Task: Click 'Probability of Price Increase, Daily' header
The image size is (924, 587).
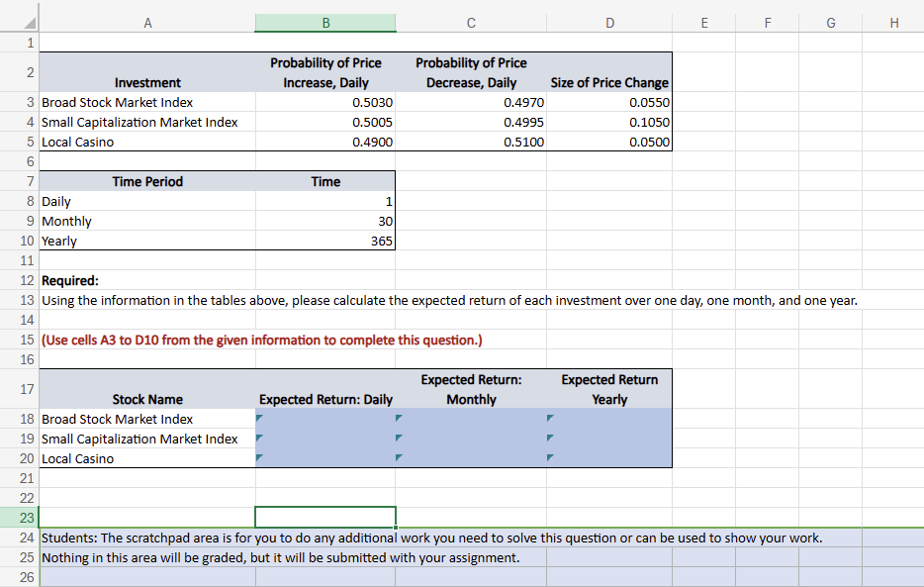Action: (325, 72)
